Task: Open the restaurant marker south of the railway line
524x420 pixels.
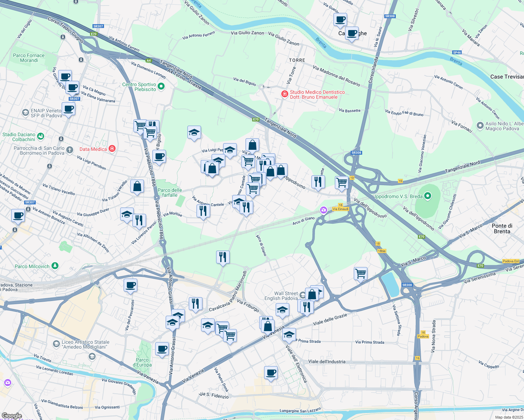Action: tap(223, 257)
